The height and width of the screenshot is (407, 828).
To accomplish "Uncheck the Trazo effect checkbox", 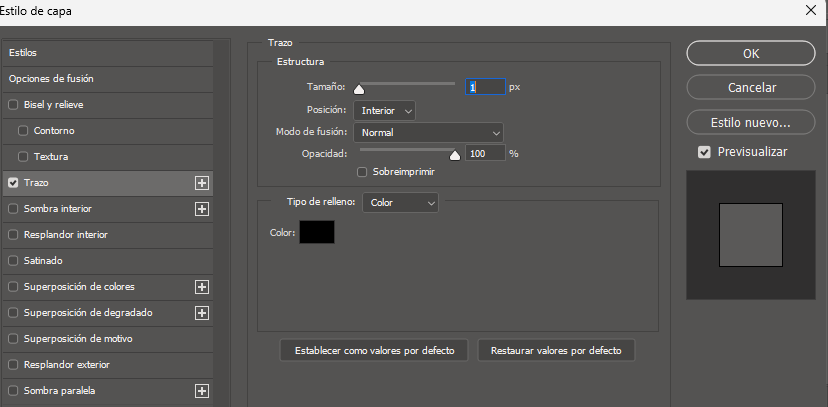I will click(x=13, y=183).
